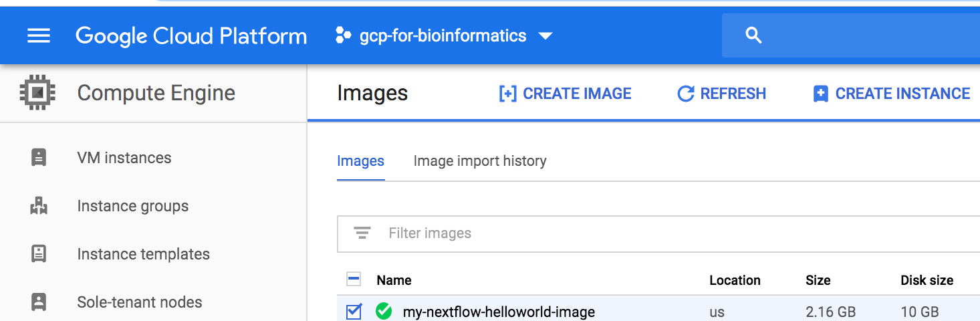Sort by the Disk size column header
980x321 pixels.
coord(927,280)
